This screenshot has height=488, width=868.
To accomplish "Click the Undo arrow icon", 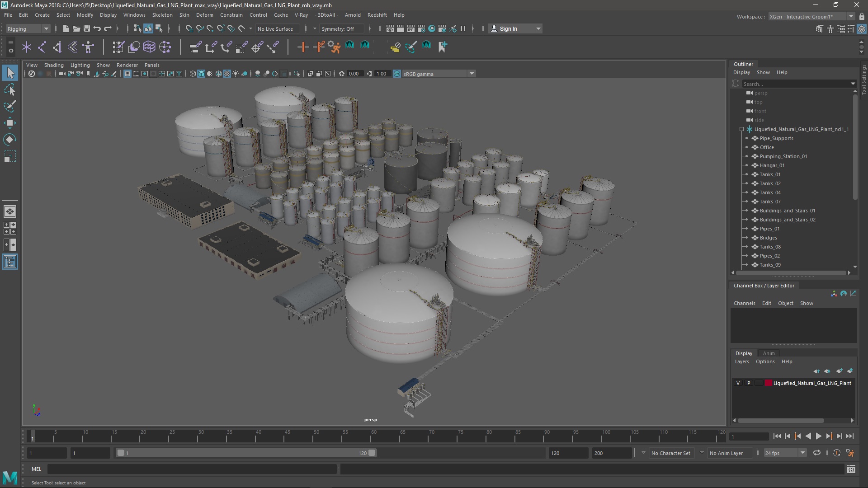I will pyautogui.click(x=97, y=28).
